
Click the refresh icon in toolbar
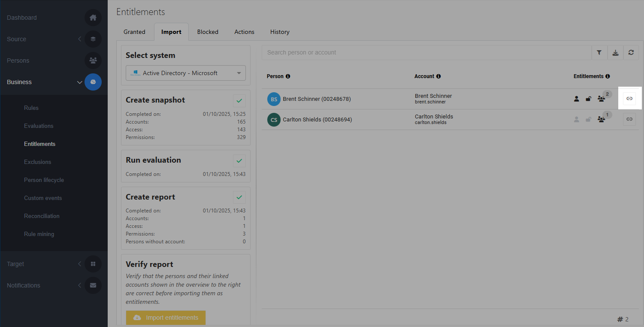tap(631, 53)
